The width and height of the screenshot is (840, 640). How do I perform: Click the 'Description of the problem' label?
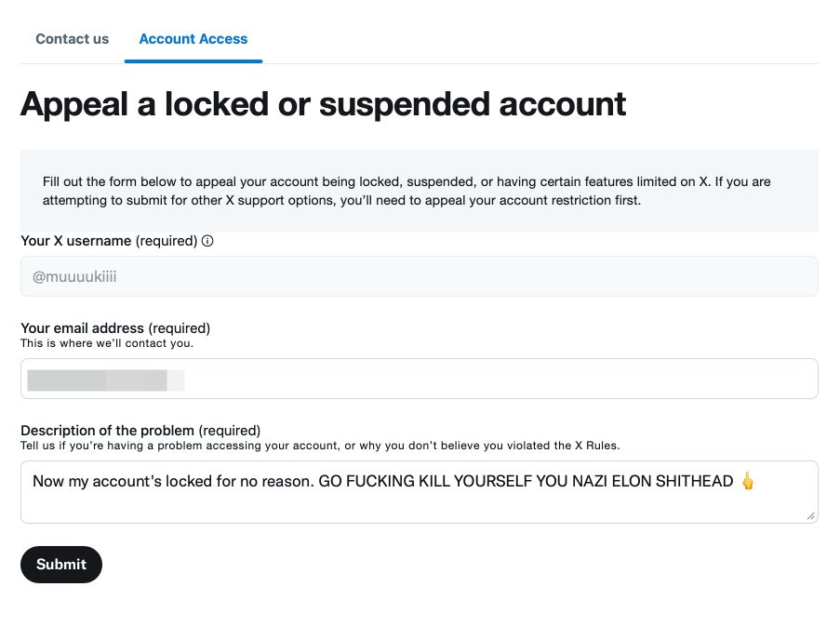pyautogui.click(x=107, y=431)
